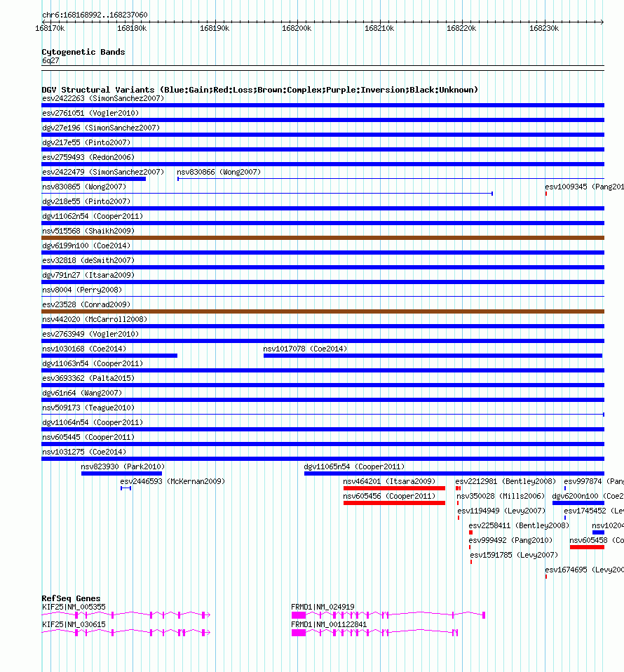The width and height of the screenshot is (624, 672).
Task: Click the brown esv23528 (Conrad2009) complex bar
Action: tap(323, 311)
